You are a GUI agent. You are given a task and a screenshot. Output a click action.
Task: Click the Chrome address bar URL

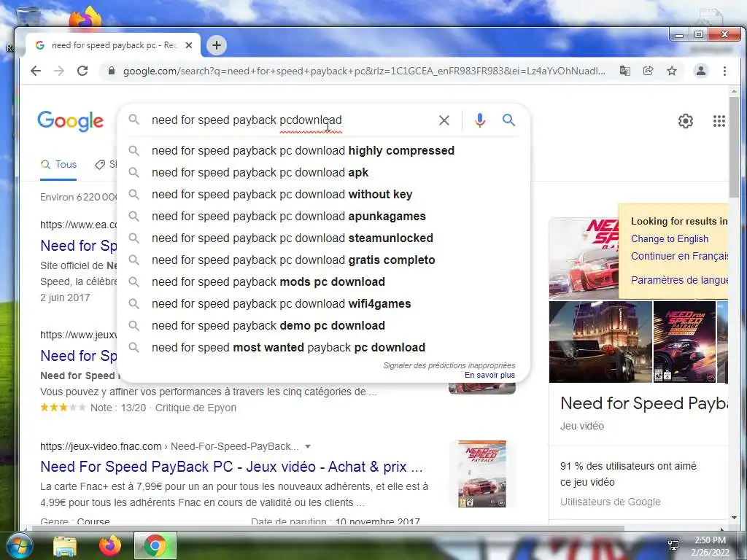(364, 71)
